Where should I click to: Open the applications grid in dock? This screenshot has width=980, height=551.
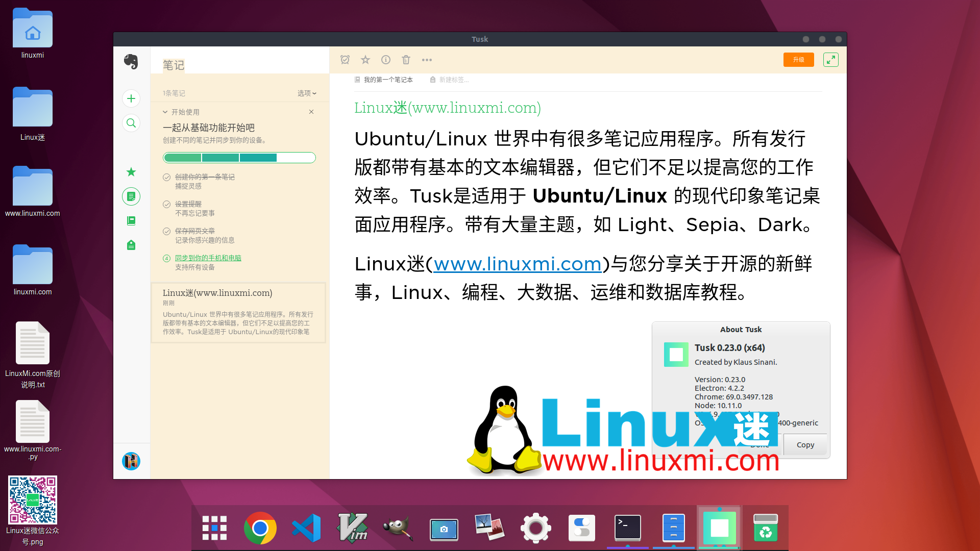click(214, 528)
